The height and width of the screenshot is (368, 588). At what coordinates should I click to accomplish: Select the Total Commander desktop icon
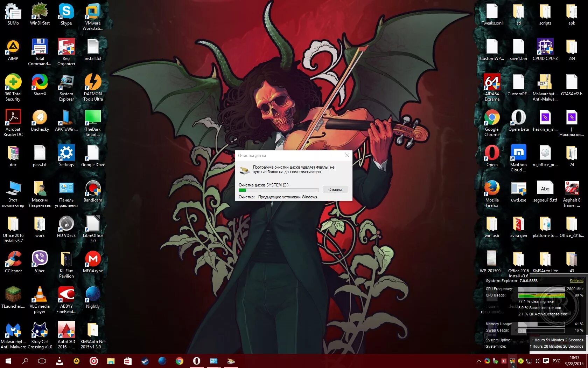pyautogui.click(x=40, y=52)
